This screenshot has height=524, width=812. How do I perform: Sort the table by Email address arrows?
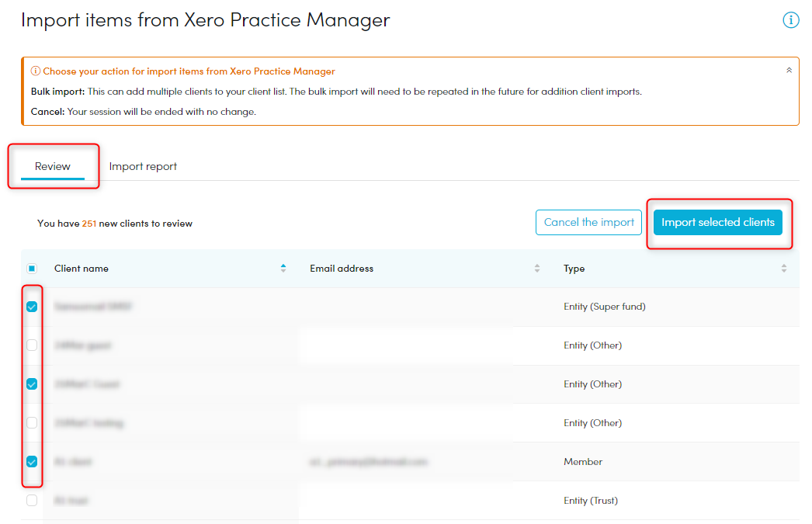537,269
